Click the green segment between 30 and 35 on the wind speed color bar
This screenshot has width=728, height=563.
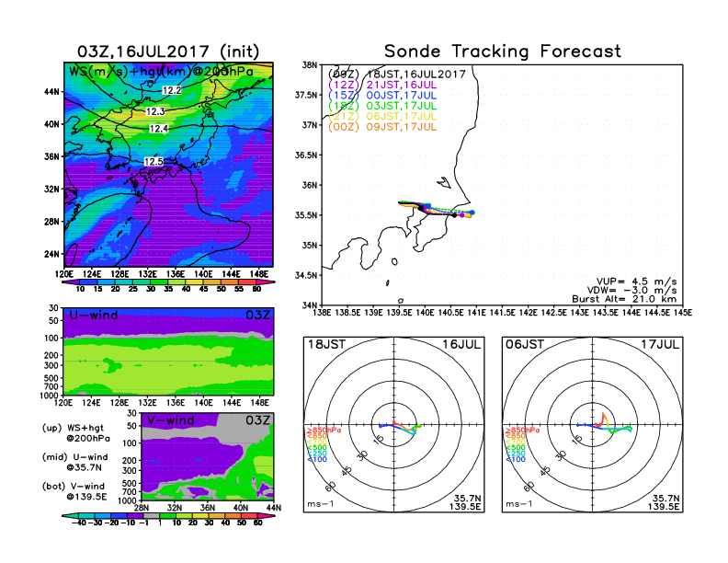159,282
